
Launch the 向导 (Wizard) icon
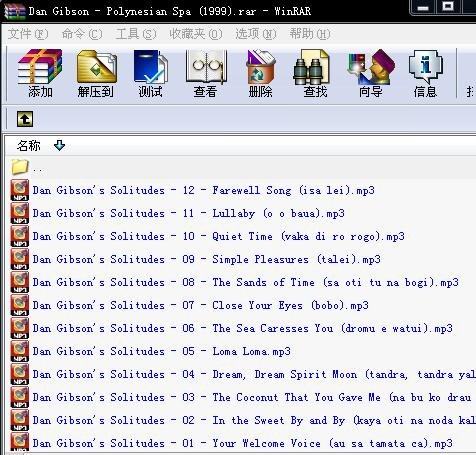tap(371, 73)
